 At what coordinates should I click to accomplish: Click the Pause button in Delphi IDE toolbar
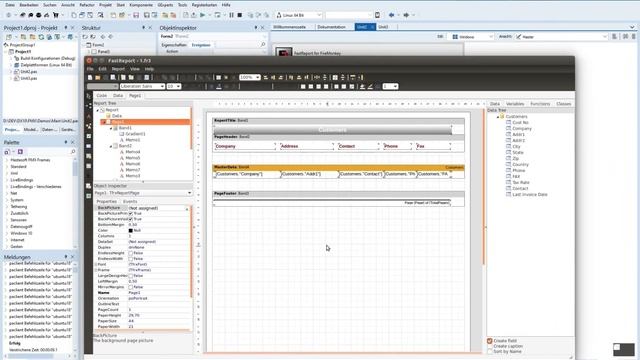point(231,15)
